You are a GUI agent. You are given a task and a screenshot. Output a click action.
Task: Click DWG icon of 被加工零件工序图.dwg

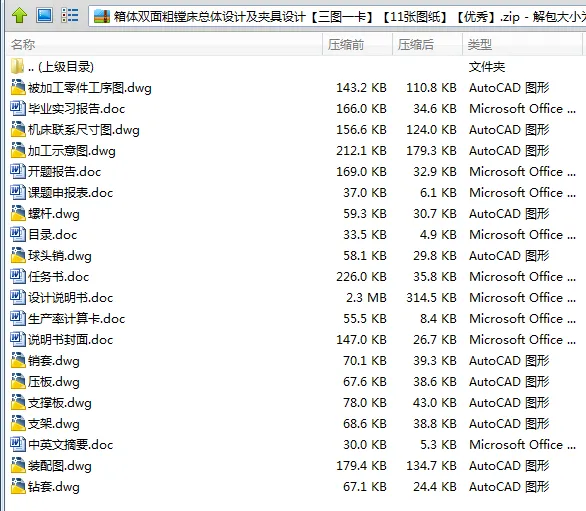click(18, 87)
